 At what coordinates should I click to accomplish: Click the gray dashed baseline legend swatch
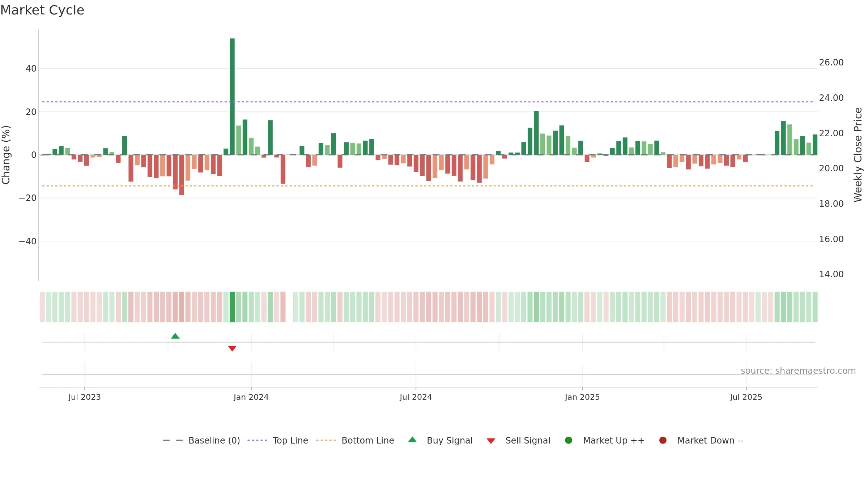point(173,440)
